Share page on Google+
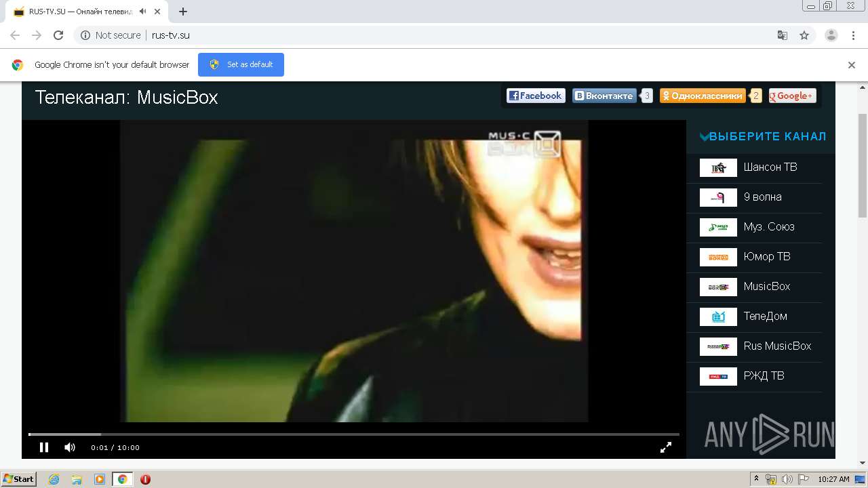Screen dimensions: 868x488 pos(792,96)
